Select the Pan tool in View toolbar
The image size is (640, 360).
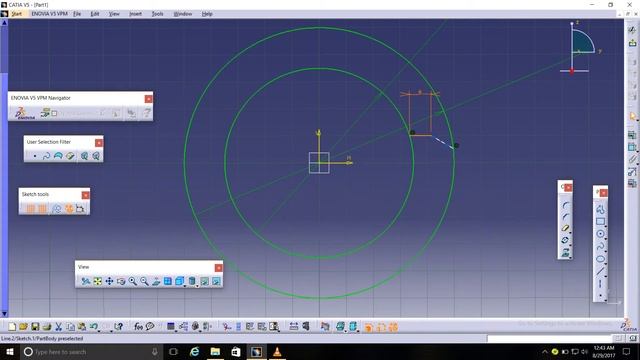pyautogui.click(x=109, y=281)
